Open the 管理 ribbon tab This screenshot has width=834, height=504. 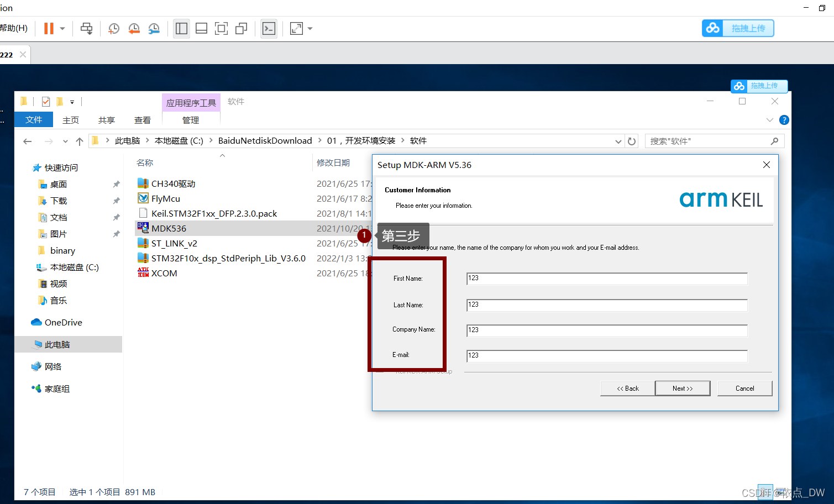(x=191, y=120)
